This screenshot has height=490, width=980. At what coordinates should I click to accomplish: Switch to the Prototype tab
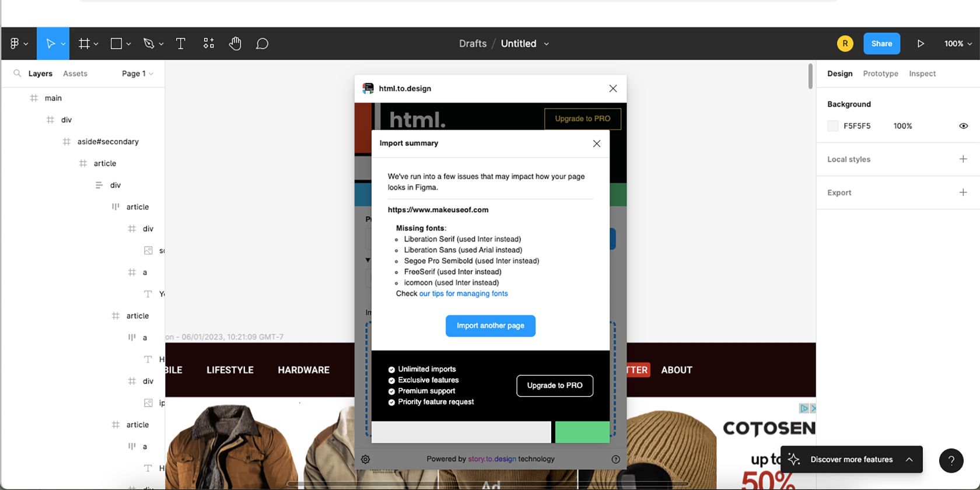point(880,73)
